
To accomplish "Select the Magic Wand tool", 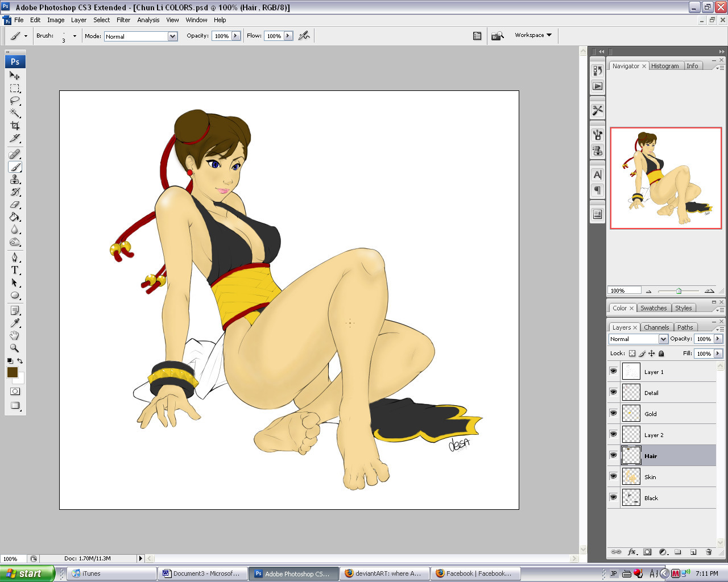I will 15,113.
